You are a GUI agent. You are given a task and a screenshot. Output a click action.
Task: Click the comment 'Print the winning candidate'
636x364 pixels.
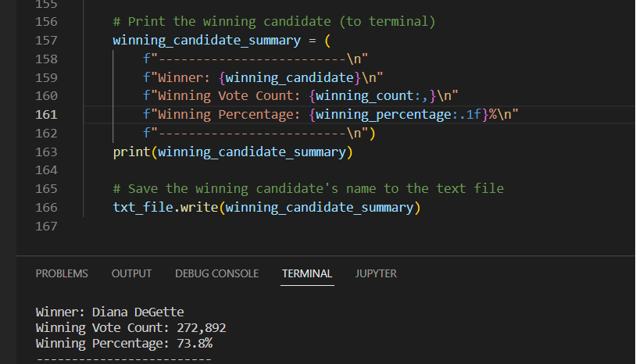(274, 22)
